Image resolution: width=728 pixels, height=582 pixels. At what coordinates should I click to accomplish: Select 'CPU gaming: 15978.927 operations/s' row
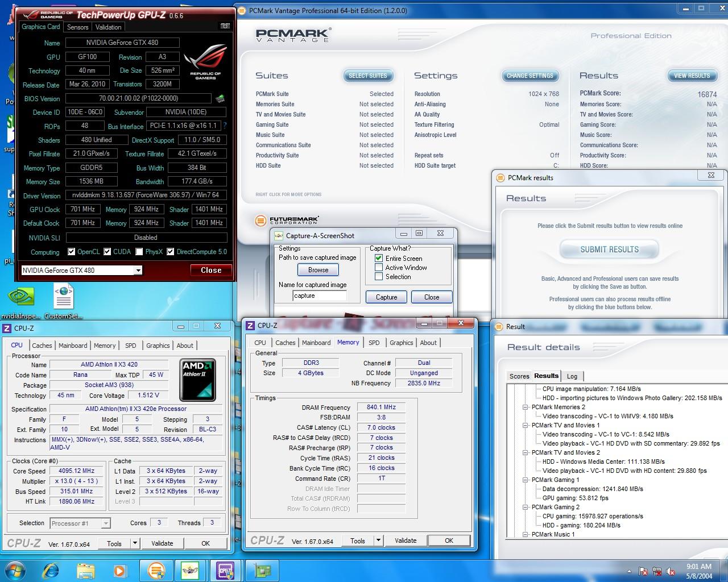pyautogui.click(x=593, y=516)
